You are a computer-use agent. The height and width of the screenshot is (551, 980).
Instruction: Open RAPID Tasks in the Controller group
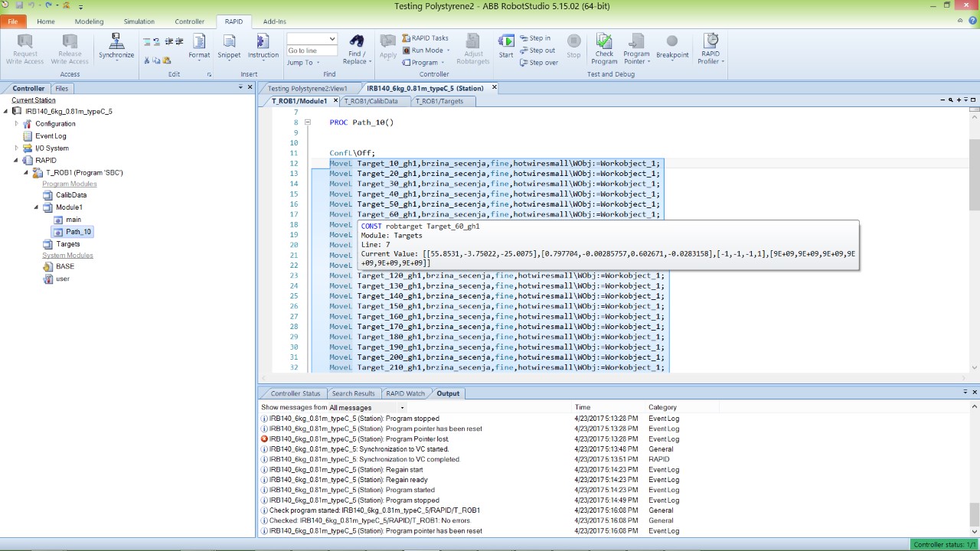point(425,38)
